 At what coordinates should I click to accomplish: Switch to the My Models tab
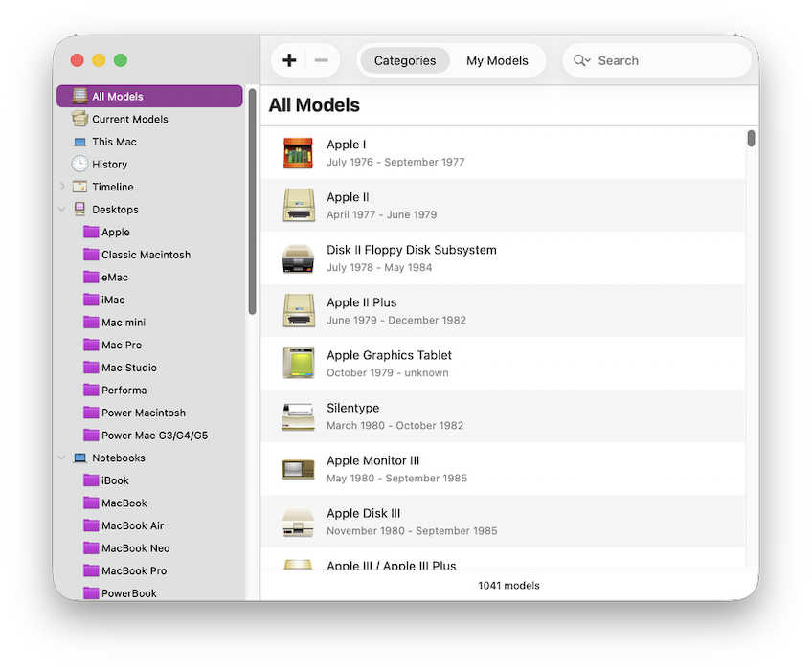point(497,60)
